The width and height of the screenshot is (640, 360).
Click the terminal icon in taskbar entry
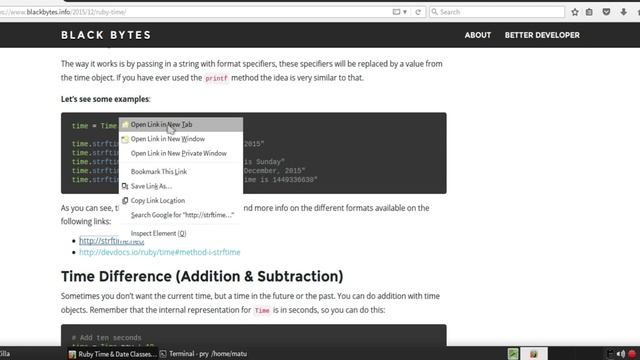[x=163, y=354]
